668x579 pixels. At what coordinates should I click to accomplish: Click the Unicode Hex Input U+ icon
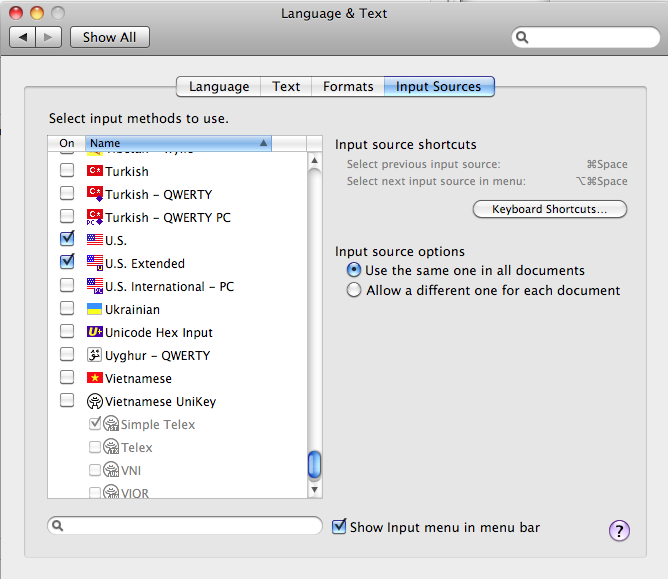(95, 331)
